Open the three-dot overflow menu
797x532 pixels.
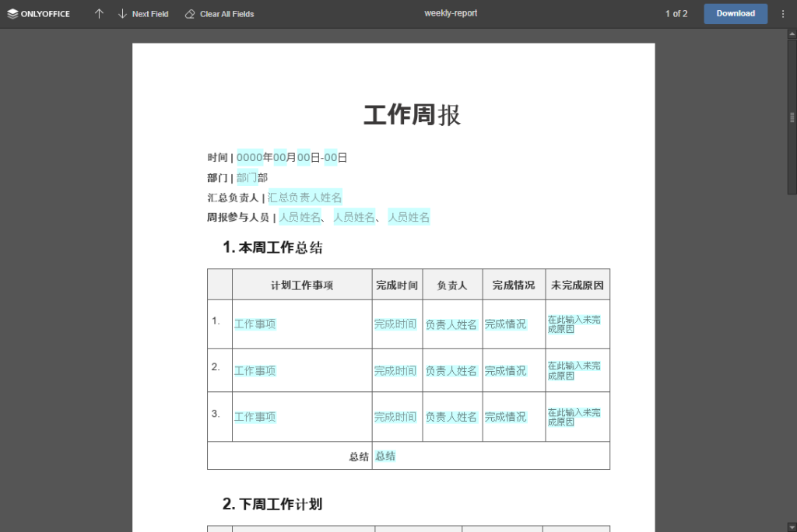782,13
